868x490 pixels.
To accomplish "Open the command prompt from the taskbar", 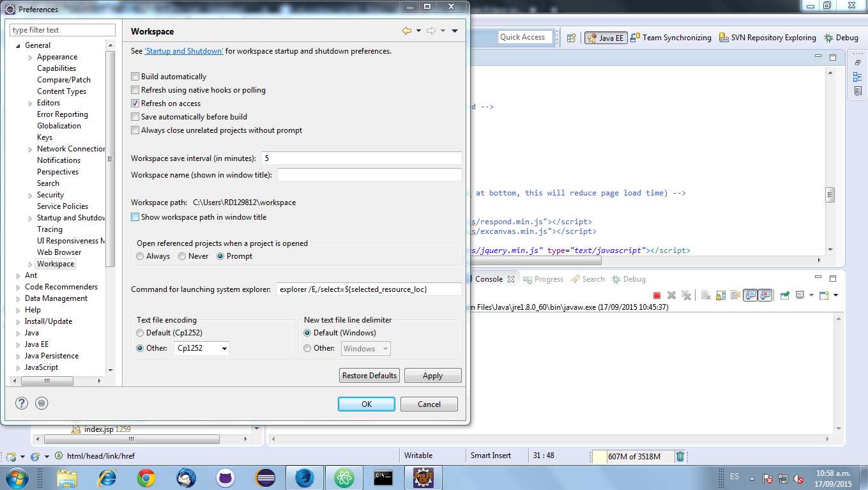I will 383,478.
